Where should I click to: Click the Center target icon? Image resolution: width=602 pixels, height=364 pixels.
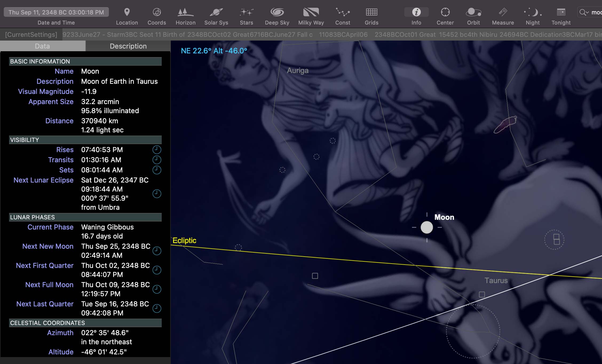tap(445, 12)
